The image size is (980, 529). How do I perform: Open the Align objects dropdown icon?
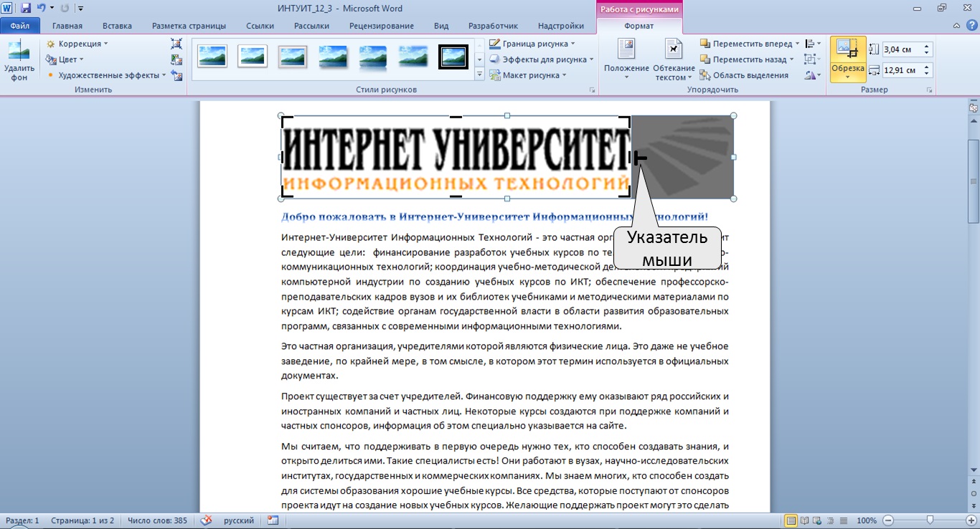coord(813,44)
